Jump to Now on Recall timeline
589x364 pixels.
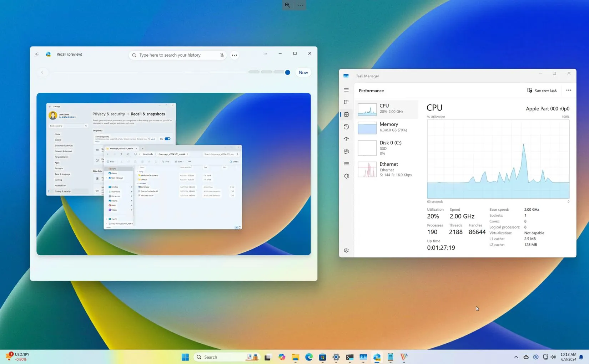[303, 72]
